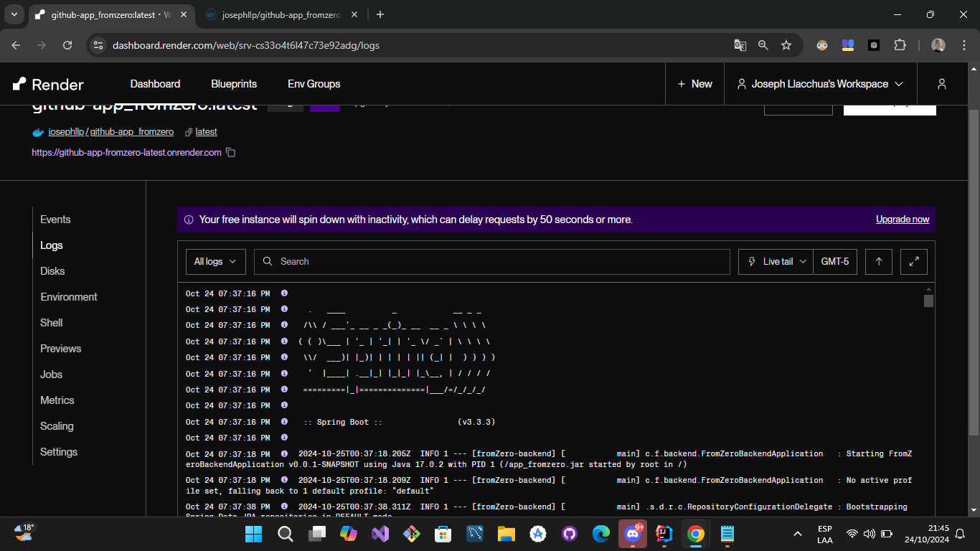Open Scaling in the sidebar
This screenshot has width=980, height=551.
[x=57, y=426]
